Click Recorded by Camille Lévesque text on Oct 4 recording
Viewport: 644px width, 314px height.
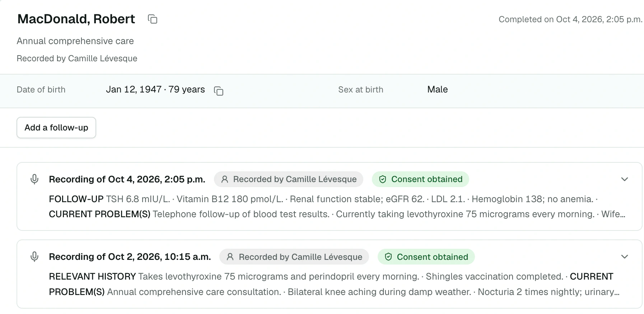pos(295,179)
